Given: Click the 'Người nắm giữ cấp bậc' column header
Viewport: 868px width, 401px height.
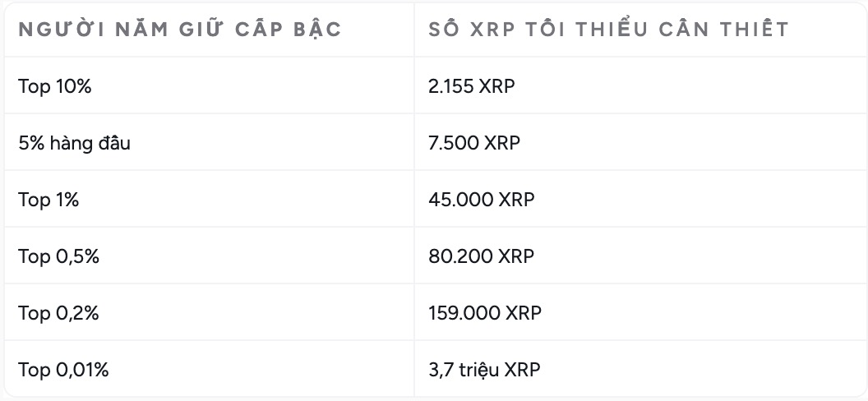Looking at the screenshot, I should click(x=180, y=30).
